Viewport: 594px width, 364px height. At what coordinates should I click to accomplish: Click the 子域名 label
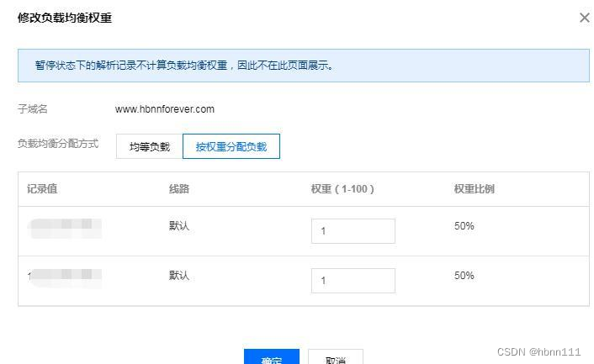(33, 109)
